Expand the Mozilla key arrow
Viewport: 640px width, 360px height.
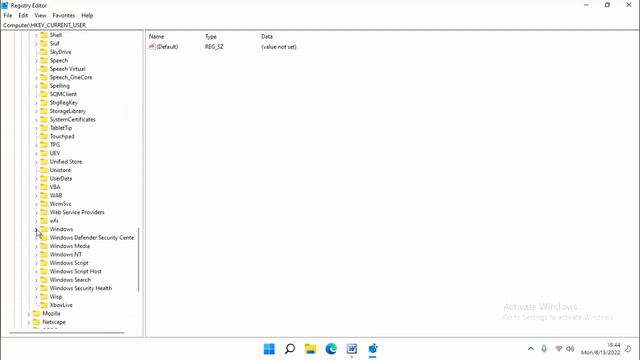click(x=29, y=314)
